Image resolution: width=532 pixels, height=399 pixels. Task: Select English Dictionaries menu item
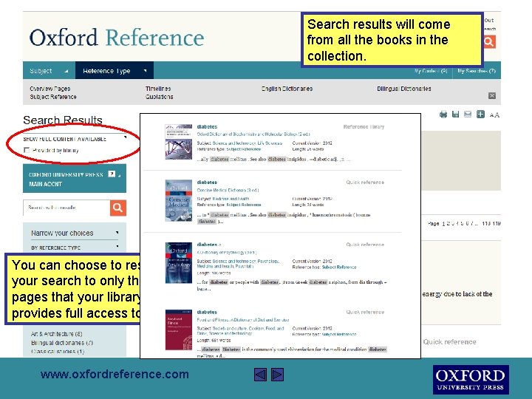click(287, 89)
